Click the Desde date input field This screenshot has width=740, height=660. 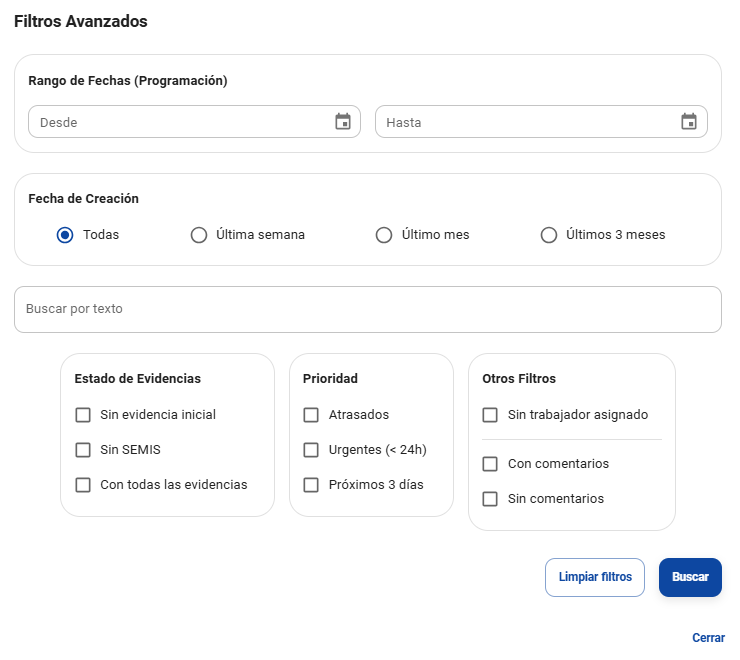tap(180, 122)
